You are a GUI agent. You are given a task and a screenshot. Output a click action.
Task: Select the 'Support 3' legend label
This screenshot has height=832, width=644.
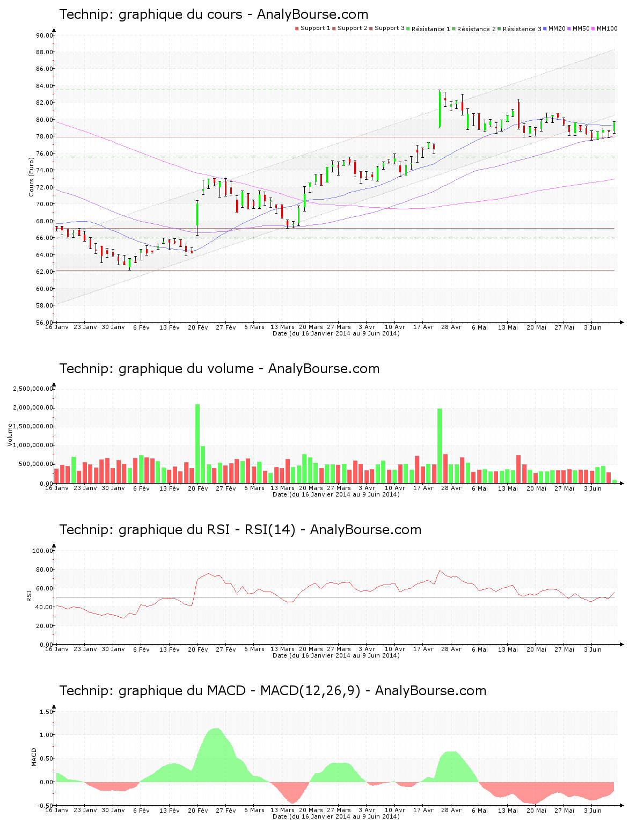pyautogui.click(x=390, y=28)
